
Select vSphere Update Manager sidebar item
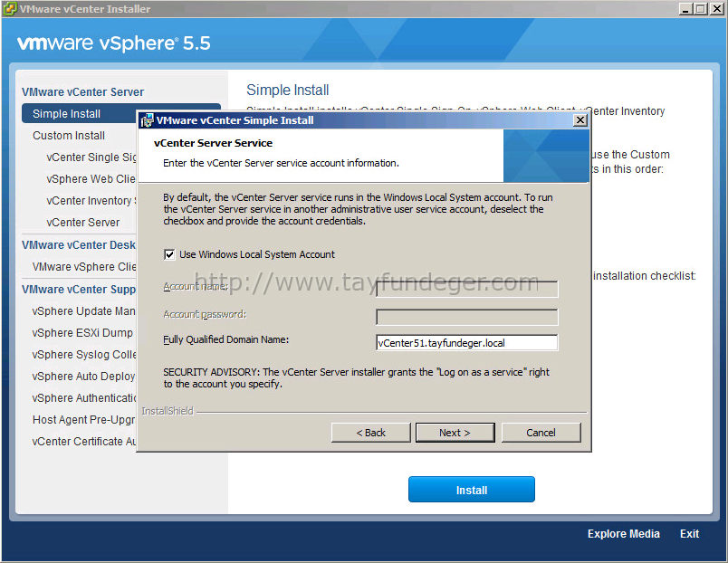tap(84, 311)
